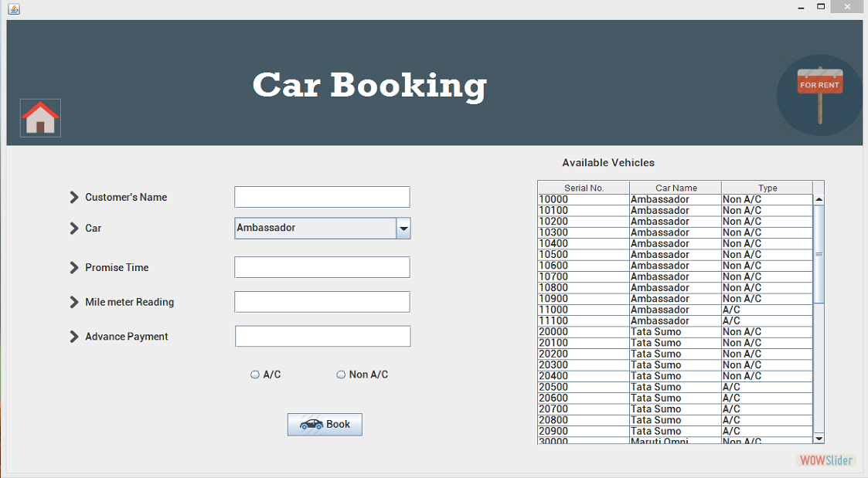
Task: Click arrow bullet beside Advance Payment
Action: 74,337
